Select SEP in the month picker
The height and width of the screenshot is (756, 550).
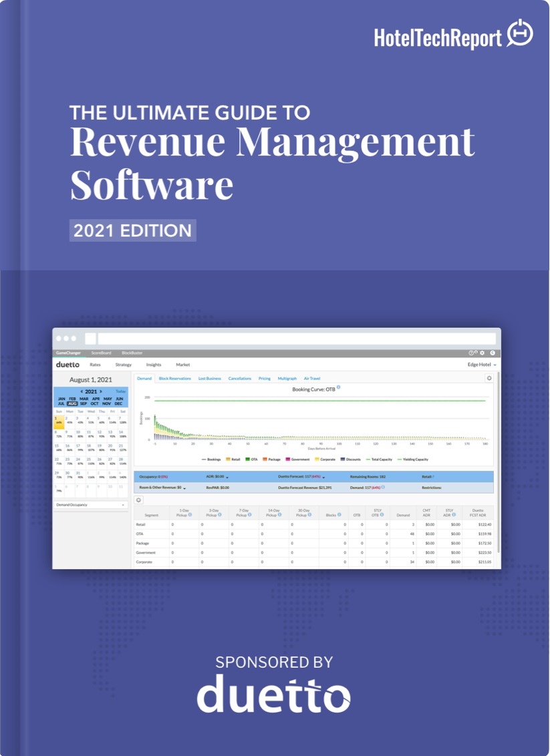(84, 403)
